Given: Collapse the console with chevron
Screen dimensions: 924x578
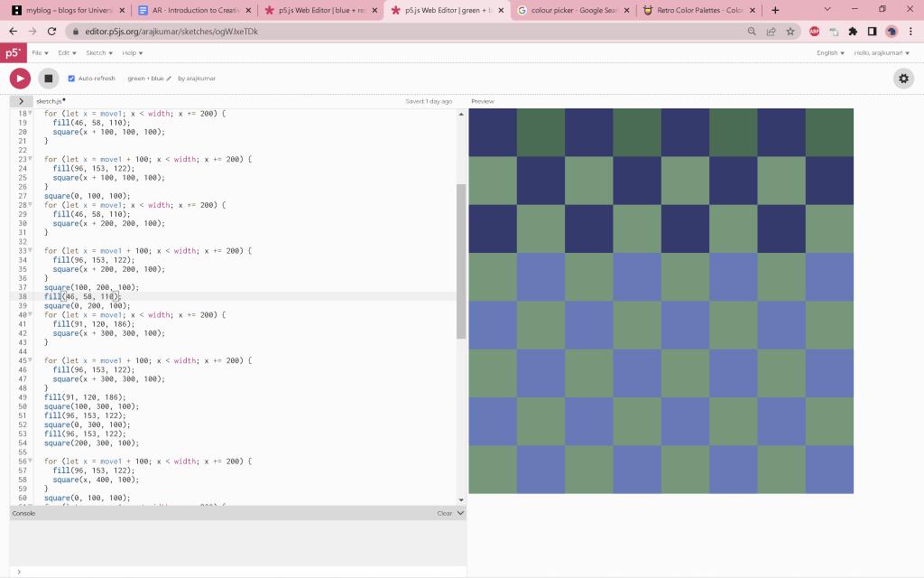Looking at the screenshot, I should 460,513.
